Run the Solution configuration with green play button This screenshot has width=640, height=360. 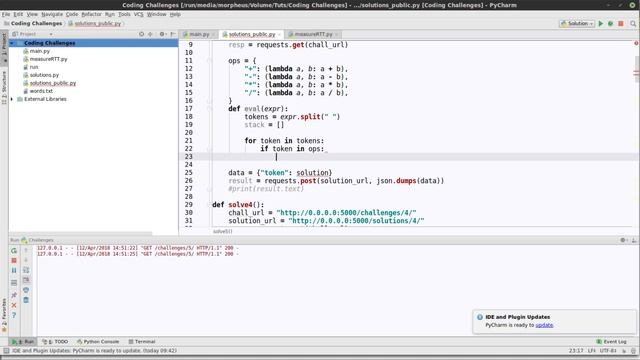pos(601,24)
